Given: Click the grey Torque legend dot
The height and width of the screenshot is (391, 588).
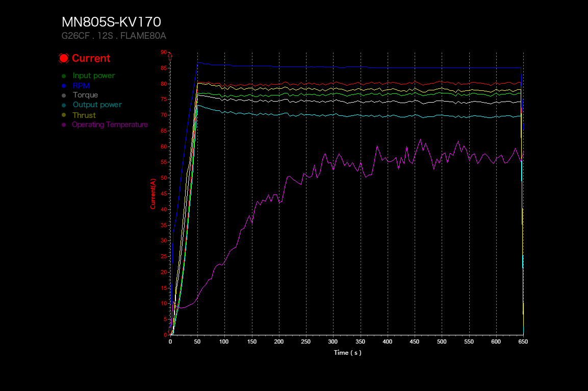Looking at the screenshot, I should point(64,95).
